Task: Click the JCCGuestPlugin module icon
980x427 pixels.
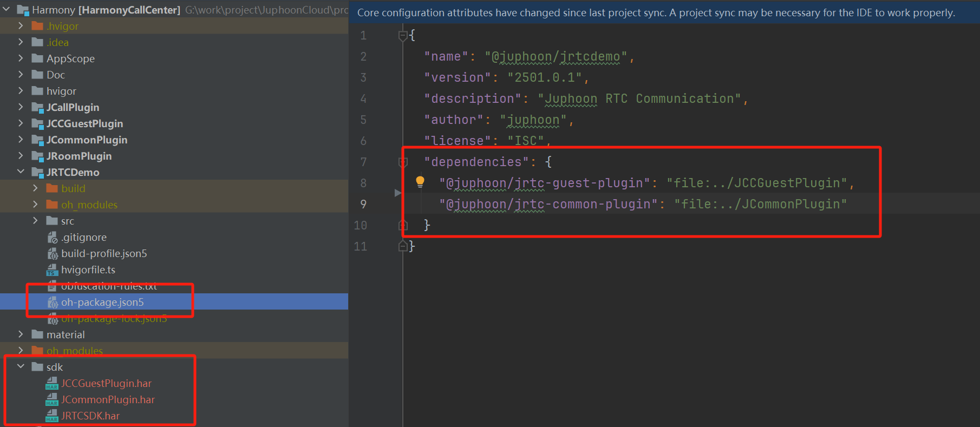Action: 37,123
